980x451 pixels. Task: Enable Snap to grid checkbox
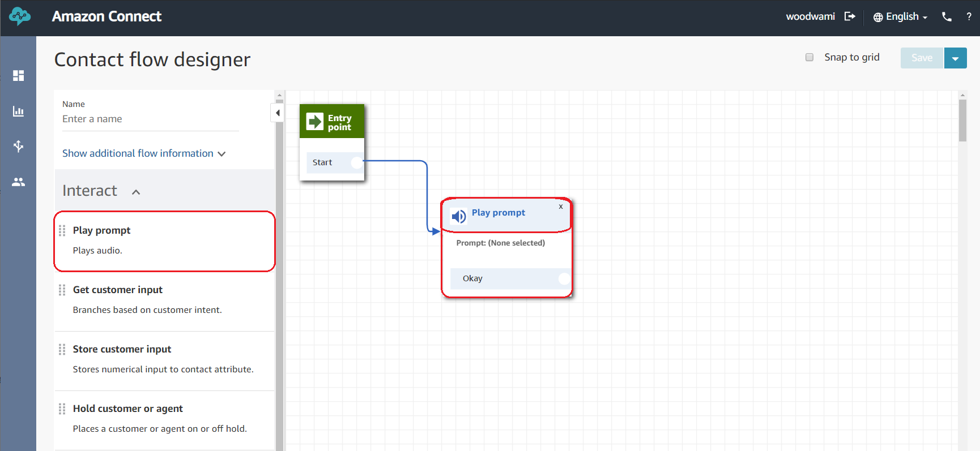point(809,57)
